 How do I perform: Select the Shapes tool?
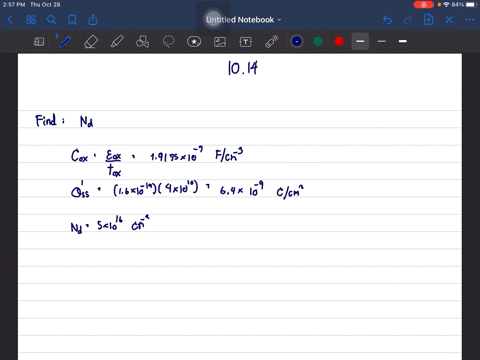(x=142, y=42)
